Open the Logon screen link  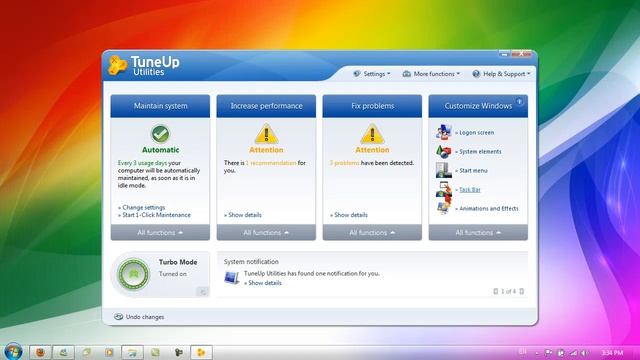(x=475, y=133)
